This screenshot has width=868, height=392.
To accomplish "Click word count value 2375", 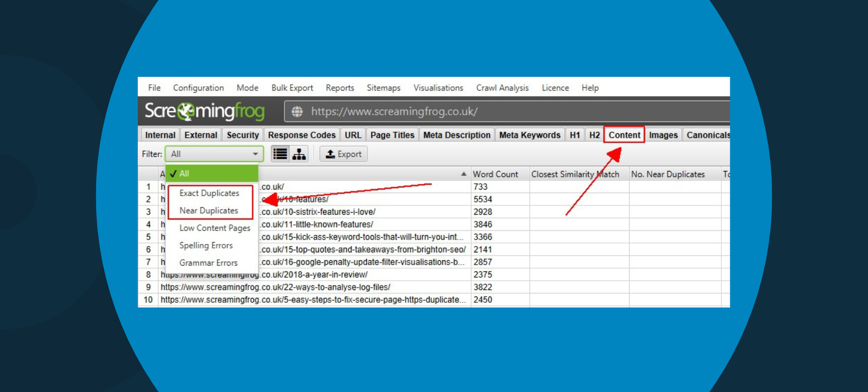I will click(483, 274).
